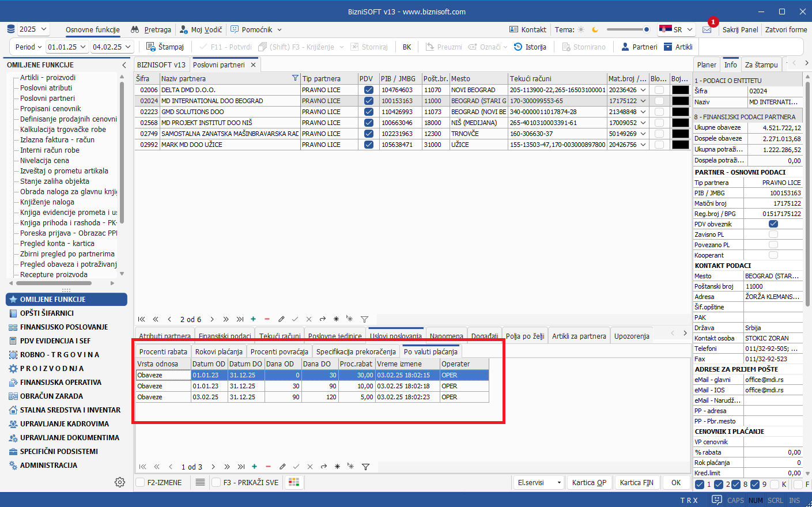This screenshot has height=507, width=812.
Task: Open the mail notifications envelope
Action: (x=707, y=29)
